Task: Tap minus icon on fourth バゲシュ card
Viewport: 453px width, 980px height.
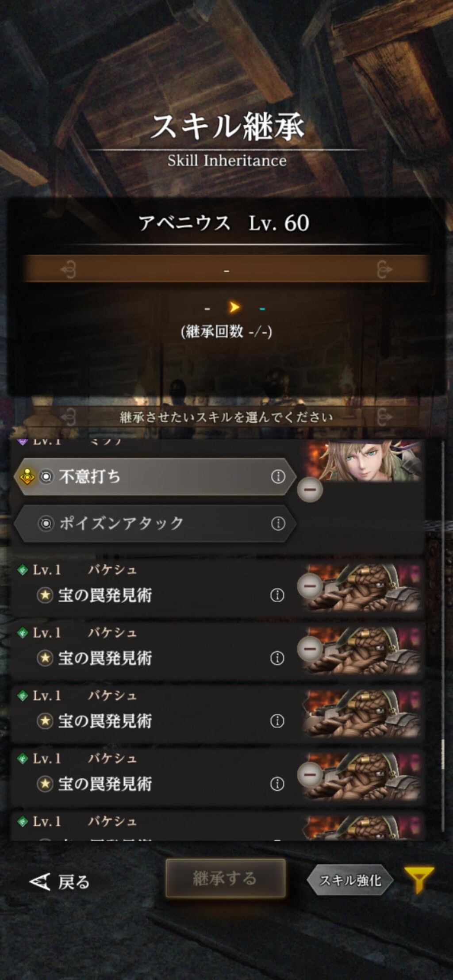Action: click(310, 775)
